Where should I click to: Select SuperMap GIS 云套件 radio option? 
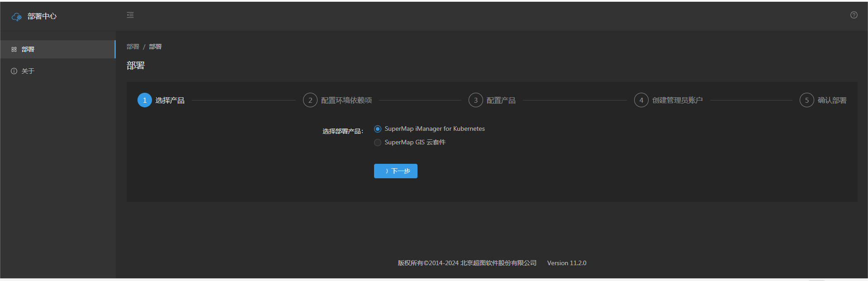[378, 143]
